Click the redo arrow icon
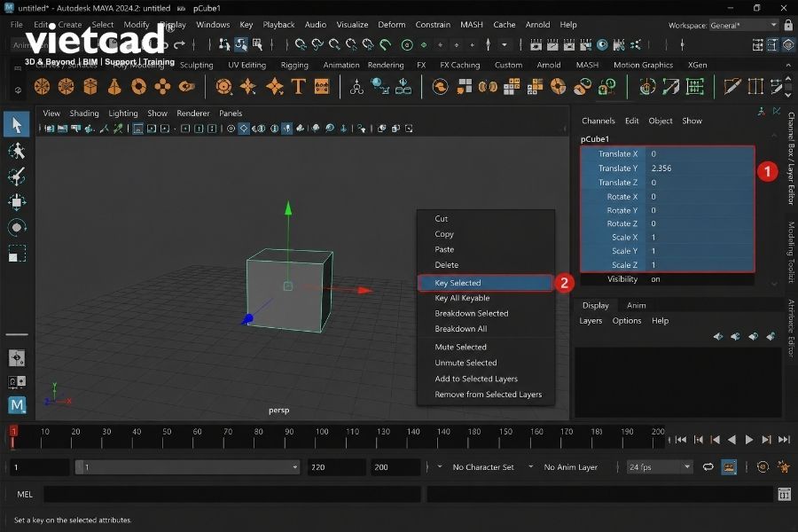Image resolution: width=798 pixels, height=532 pixels. [179, 45]
